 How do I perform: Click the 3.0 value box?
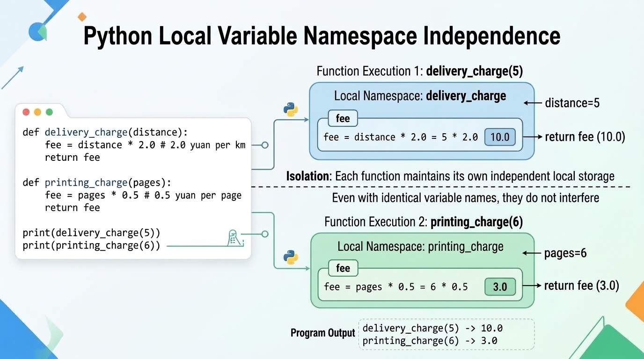(500, 287)
